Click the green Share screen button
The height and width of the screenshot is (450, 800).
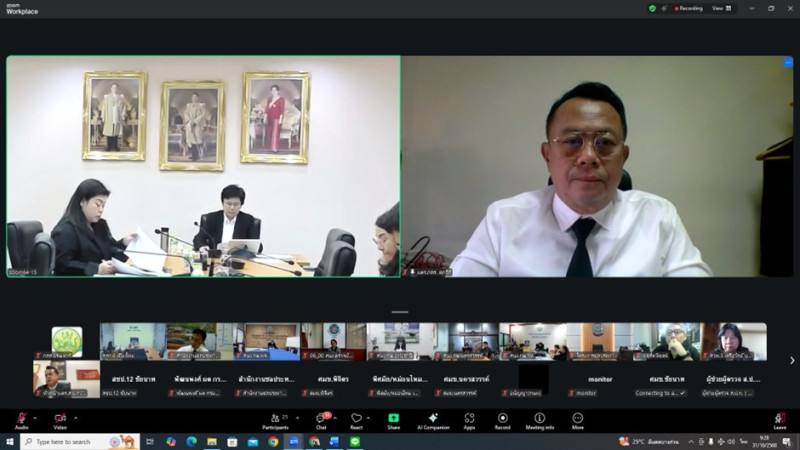pos(394,419)
